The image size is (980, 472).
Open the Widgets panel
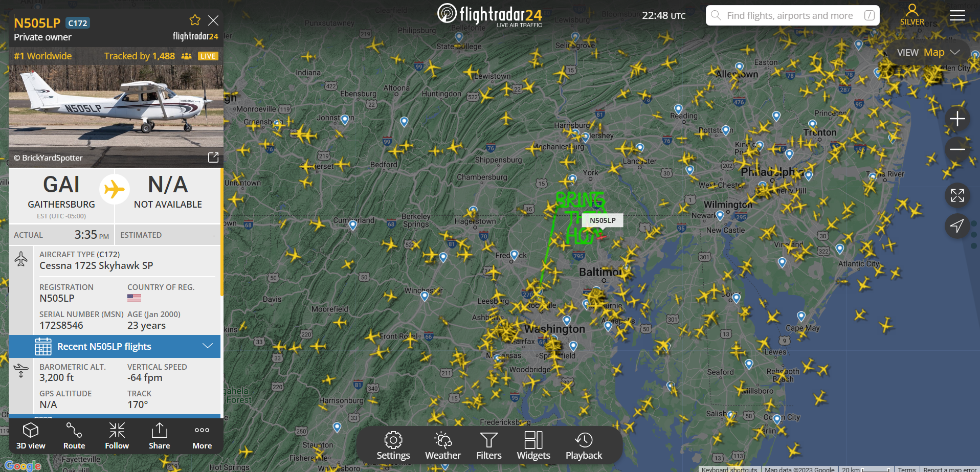[x=533, y=445]
